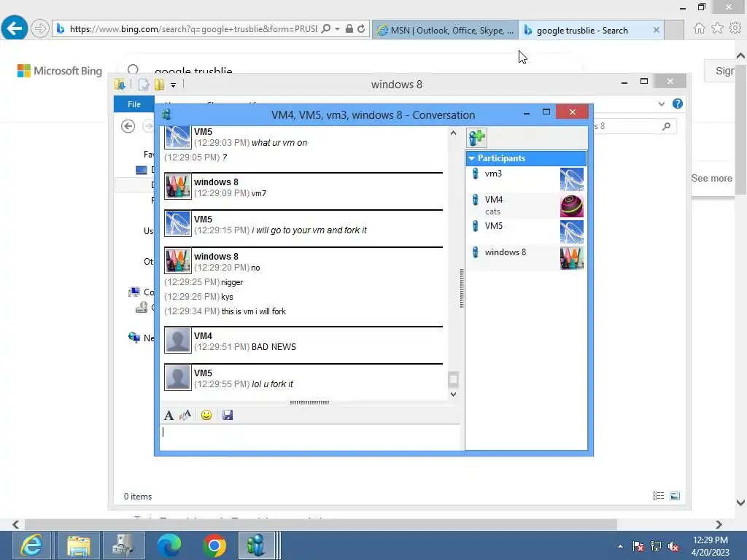Close the google trusblie Search tab

656,30
